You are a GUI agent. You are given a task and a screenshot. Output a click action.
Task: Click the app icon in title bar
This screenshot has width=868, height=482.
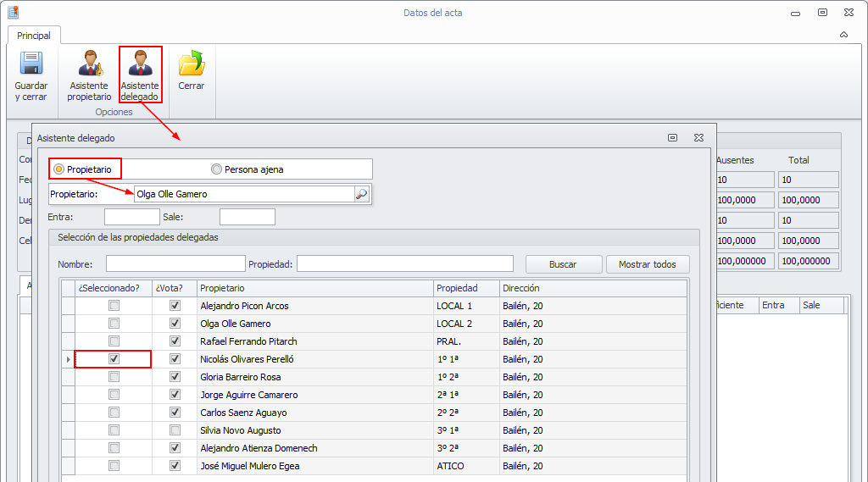pos(13,13)
